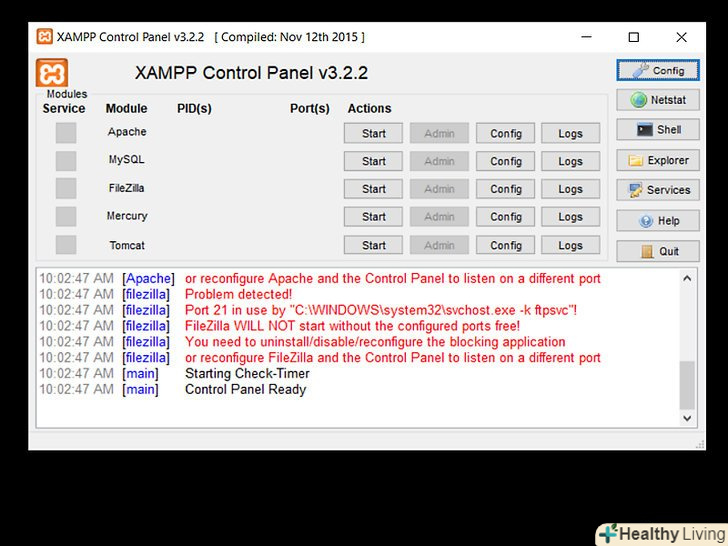
Task: Open Logs for the Tomcat module
Action: 571,245
